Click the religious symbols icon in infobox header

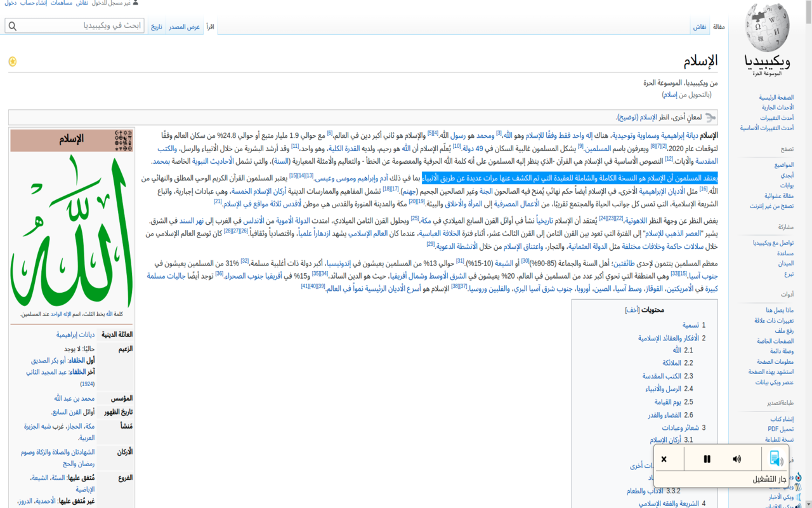(124, 138)
